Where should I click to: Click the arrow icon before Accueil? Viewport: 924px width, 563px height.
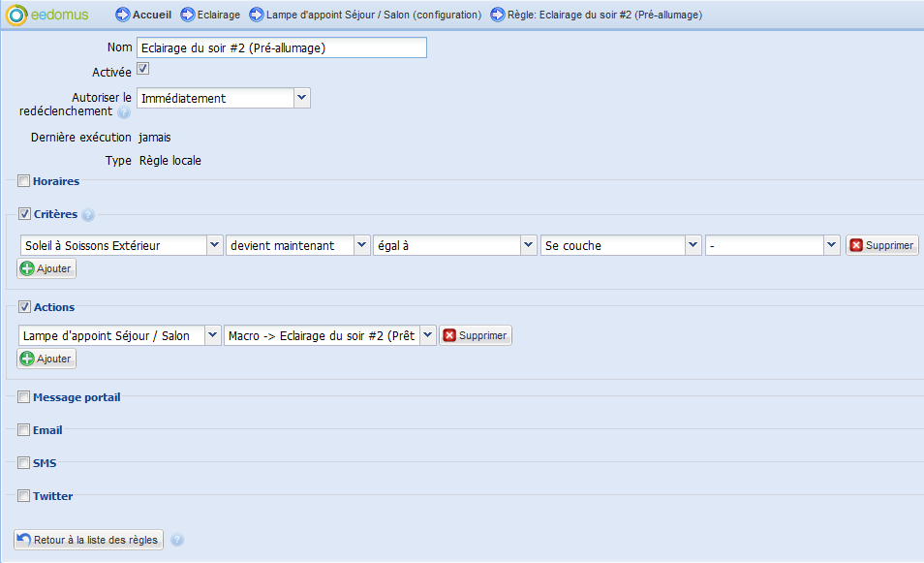(122, 16)
